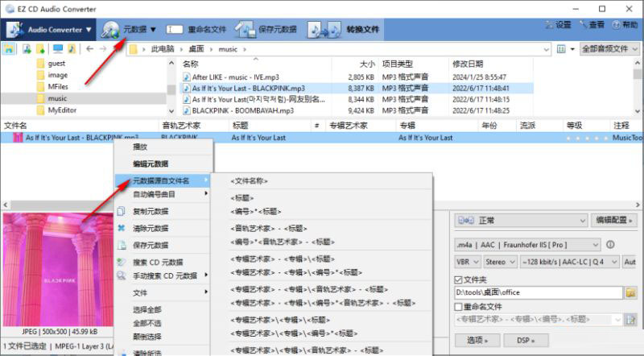Viewport: 644px width, 356px height.
Task: Open 元数据源自文件名 submenu
Action: [163, 180]
